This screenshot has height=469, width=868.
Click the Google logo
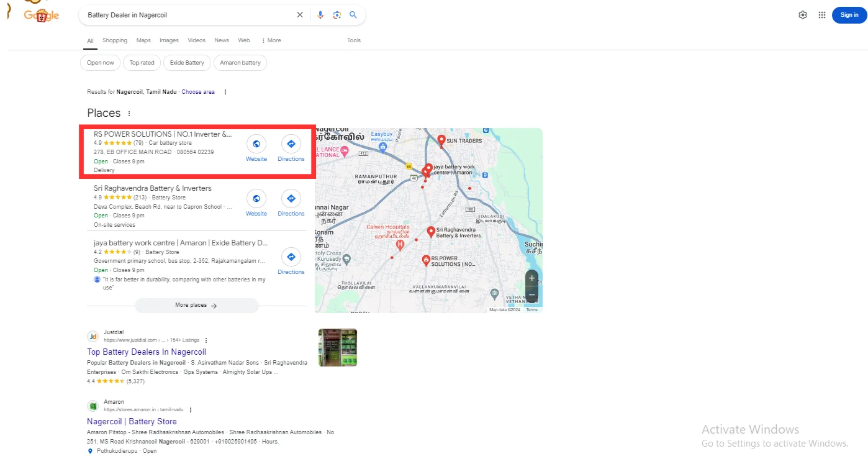click(41, 16)
